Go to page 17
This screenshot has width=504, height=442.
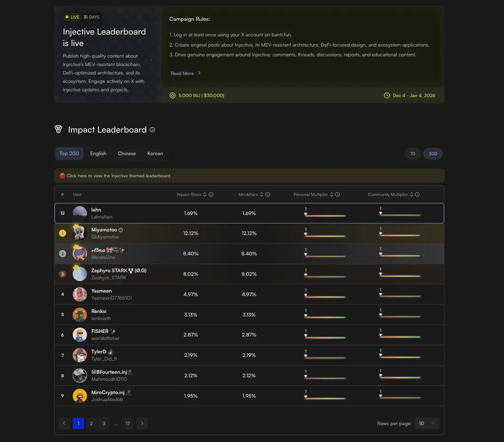click(x=128, y=423)
